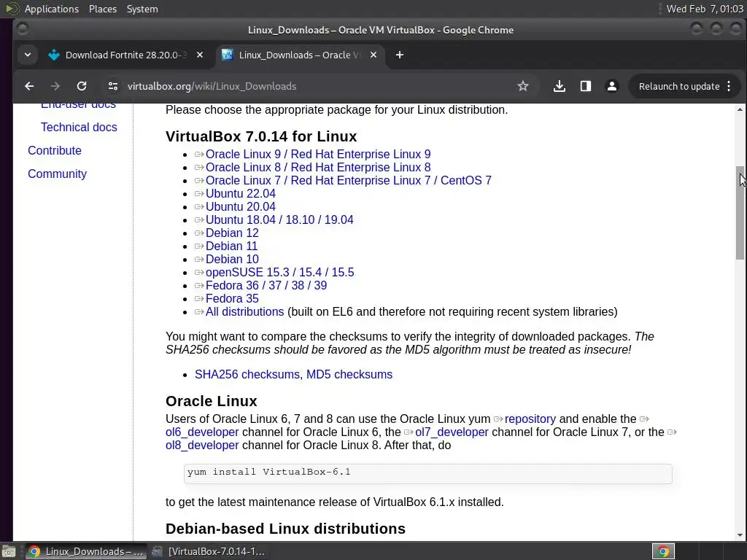Open the Chrome profile icon
The image size is (747, 560).
click(x=612, y=86)
